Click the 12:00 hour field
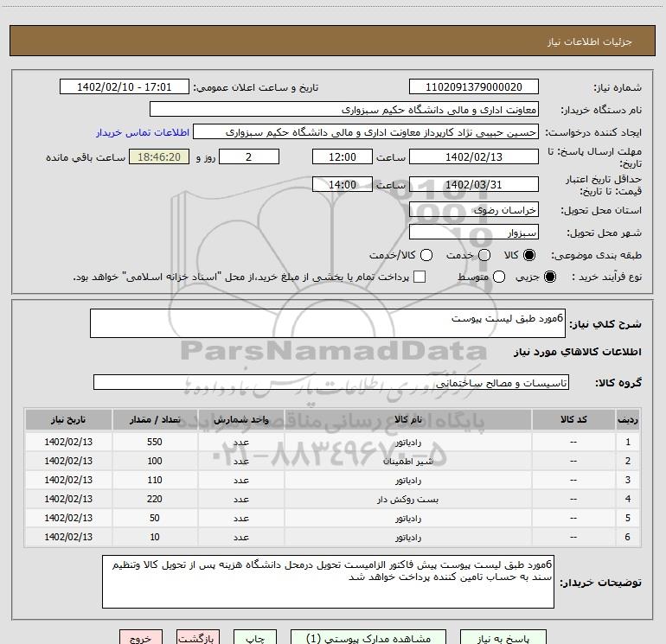666x644 pixels. pyautogui.click(x=343, y=156)
